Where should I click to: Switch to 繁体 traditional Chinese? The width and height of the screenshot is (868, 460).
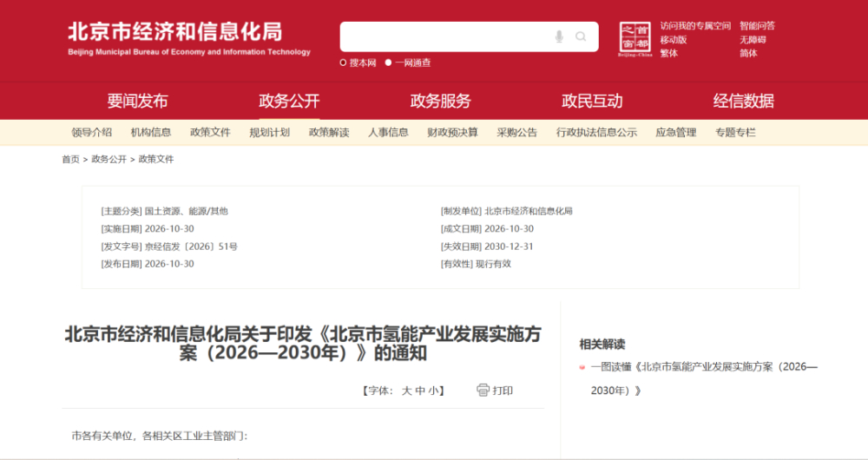668,53
